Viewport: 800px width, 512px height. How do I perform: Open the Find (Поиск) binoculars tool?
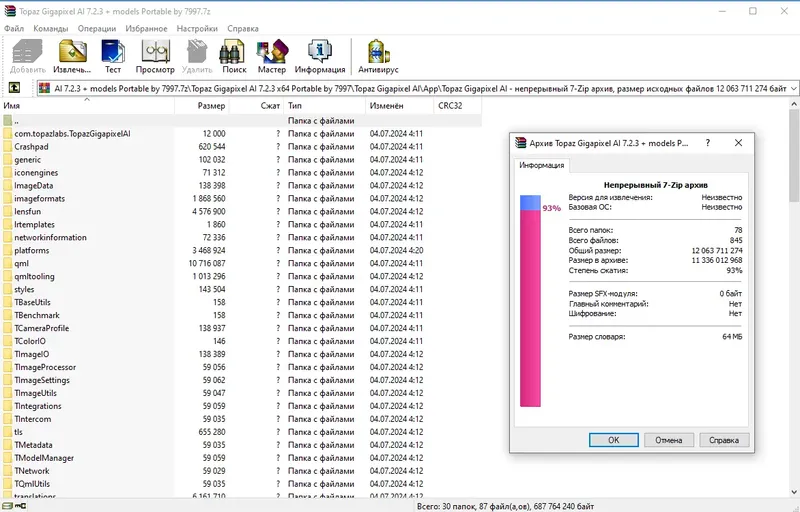(234, 56)
